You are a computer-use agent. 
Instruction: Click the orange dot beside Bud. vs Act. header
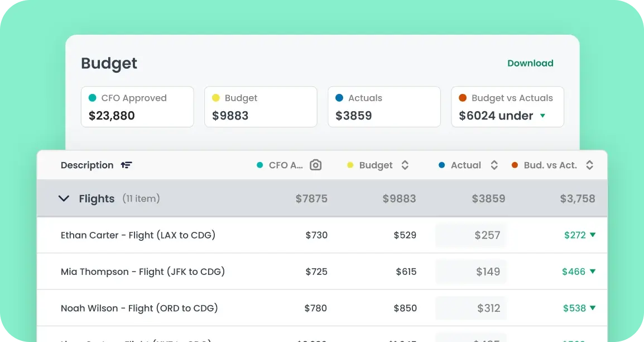(515, 165)
